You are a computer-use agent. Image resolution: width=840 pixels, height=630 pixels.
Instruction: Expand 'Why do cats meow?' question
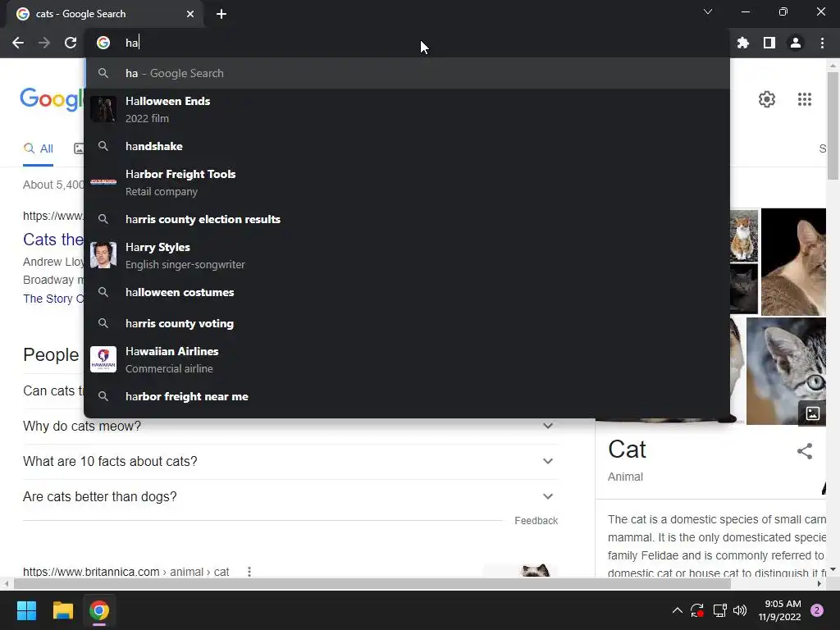(290, 426)
